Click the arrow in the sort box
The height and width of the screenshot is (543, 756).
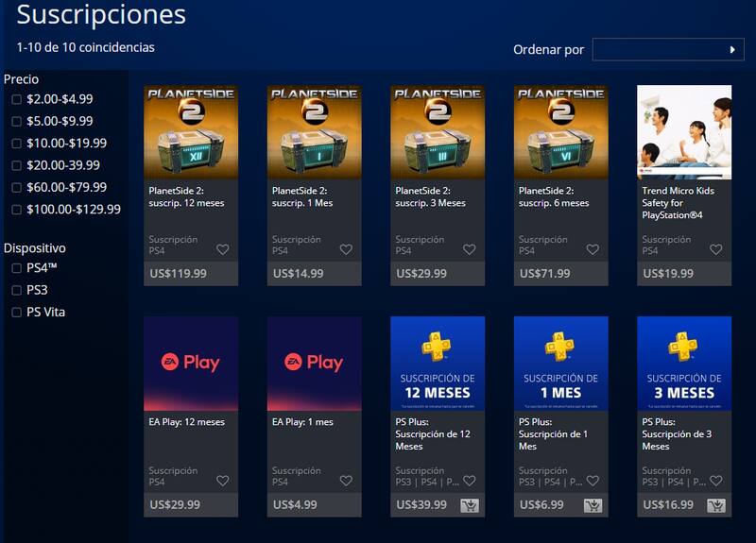click(x=732, y=50)
